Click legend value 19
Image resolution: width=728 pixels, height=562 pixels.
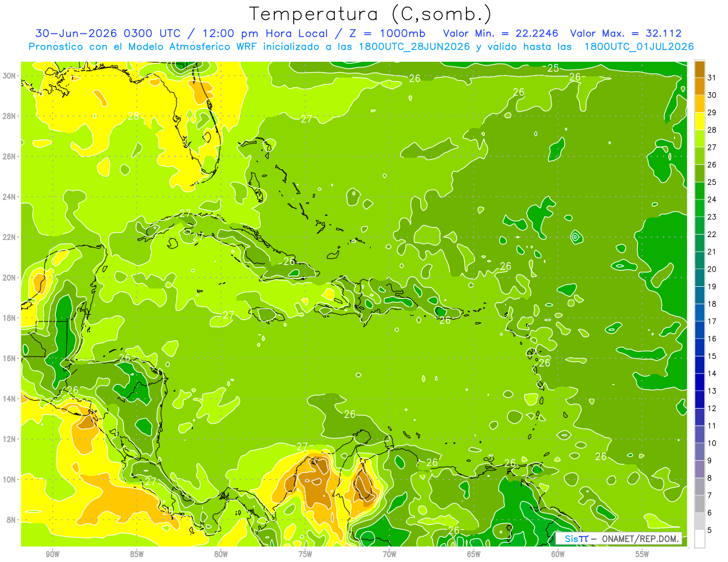point(712,286)
